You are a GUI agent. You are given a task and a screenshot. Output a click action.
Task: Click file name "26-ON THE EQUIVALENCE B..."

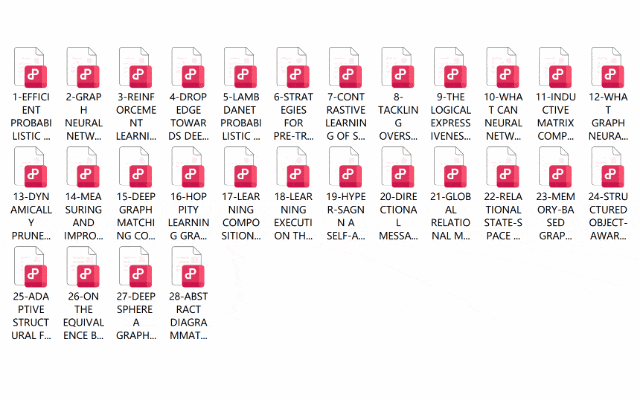click(x=83, y=316)
